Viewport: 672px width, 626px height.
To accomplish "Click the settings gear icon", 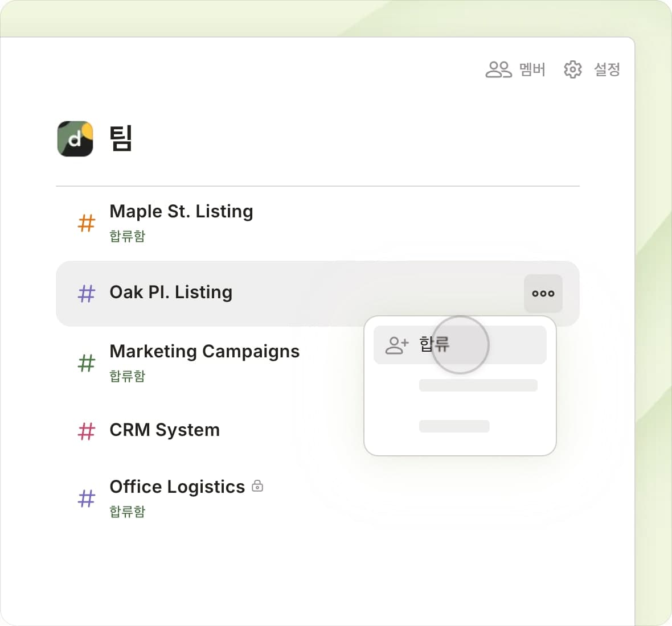I will click(572, 69).
